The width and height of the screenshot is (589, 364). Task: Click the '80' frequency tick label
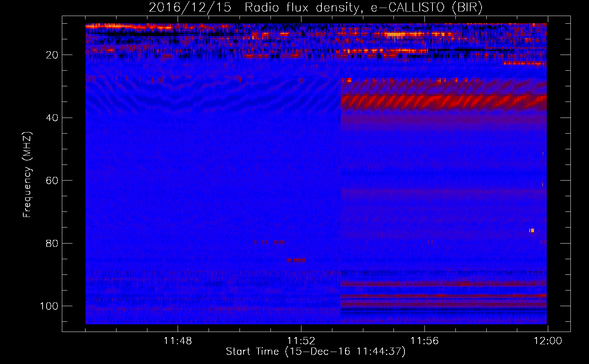[52, 244]
